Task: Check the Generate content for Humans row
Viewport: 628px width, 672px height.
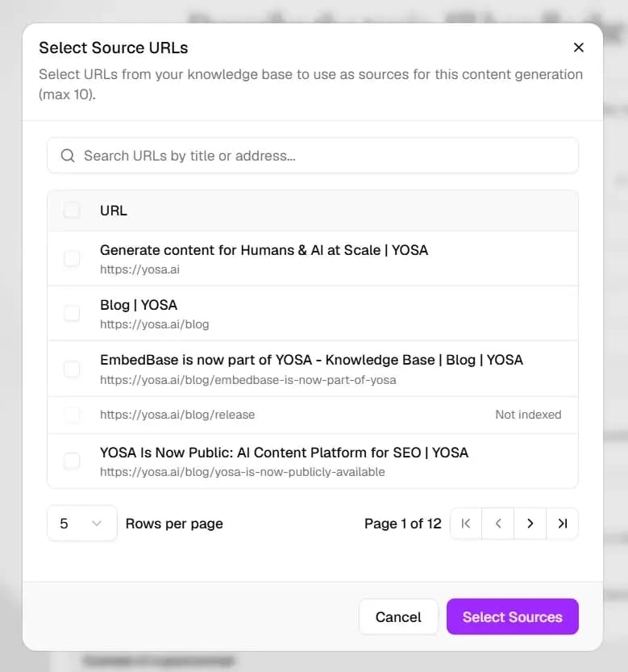Action: [x=72, y=259]
